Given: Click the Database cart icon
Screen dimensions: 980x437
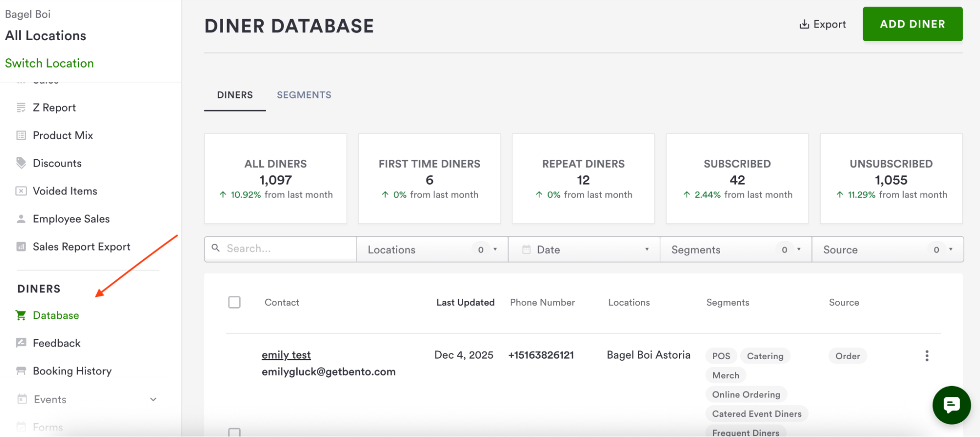Looking at the screenshot, I should pyautogui.click(x=21, y=316).
